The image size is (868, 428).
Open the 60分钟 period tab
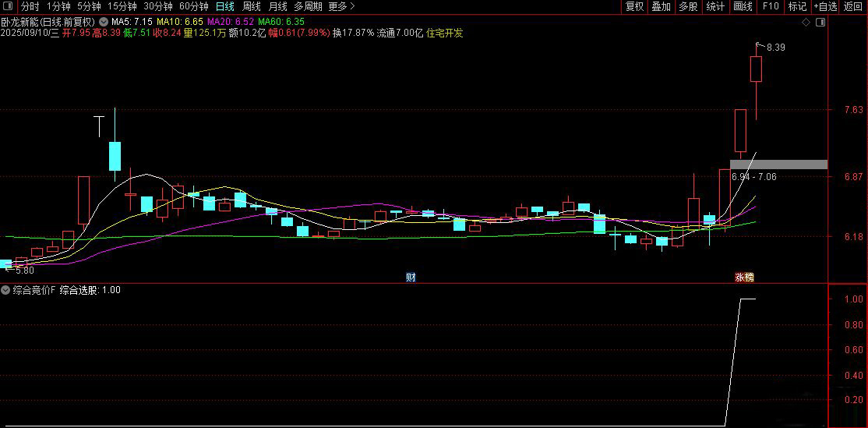pos(194,7)
